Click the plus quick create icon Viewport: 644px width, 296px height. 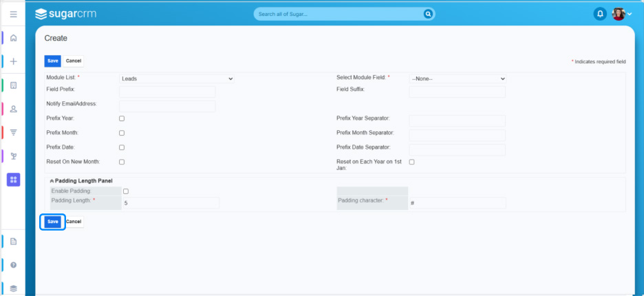pos(13,61)
